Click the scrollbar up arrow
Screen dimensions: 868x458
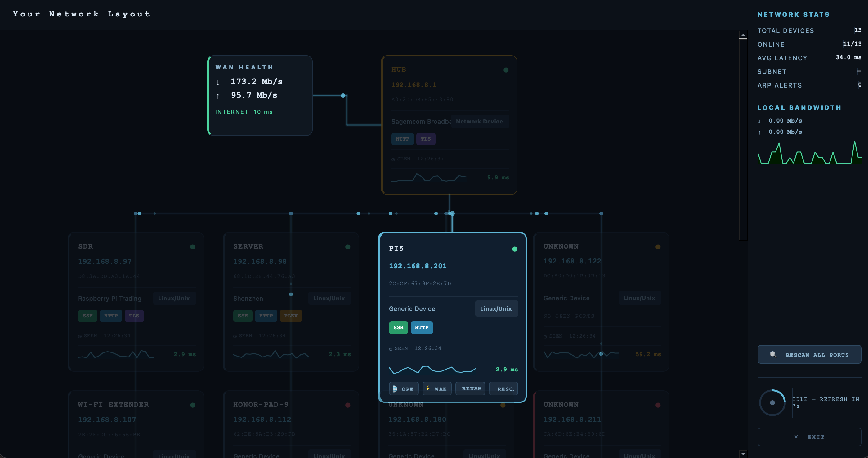[743, 35]
